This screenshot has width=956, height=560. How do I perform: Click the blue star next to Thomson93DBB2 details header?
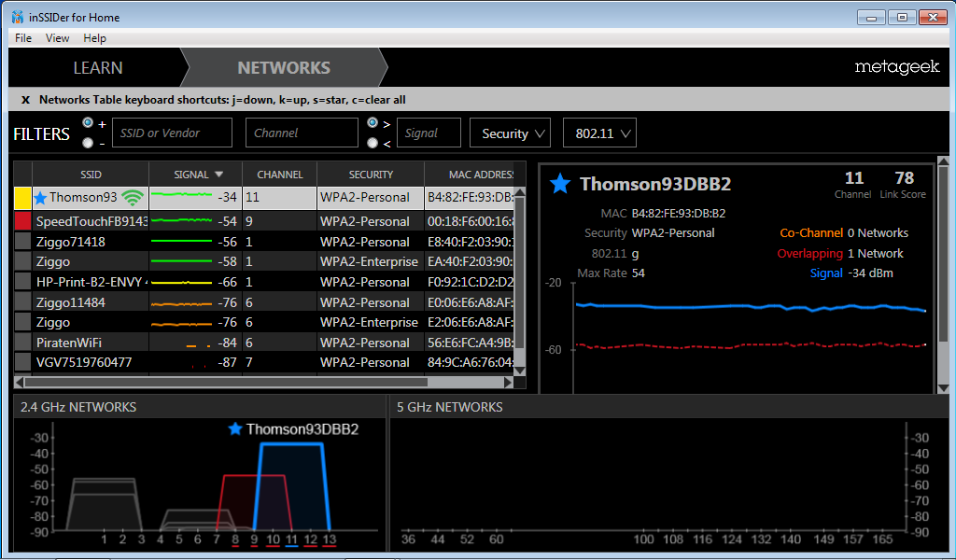click(x=559, y=184)
